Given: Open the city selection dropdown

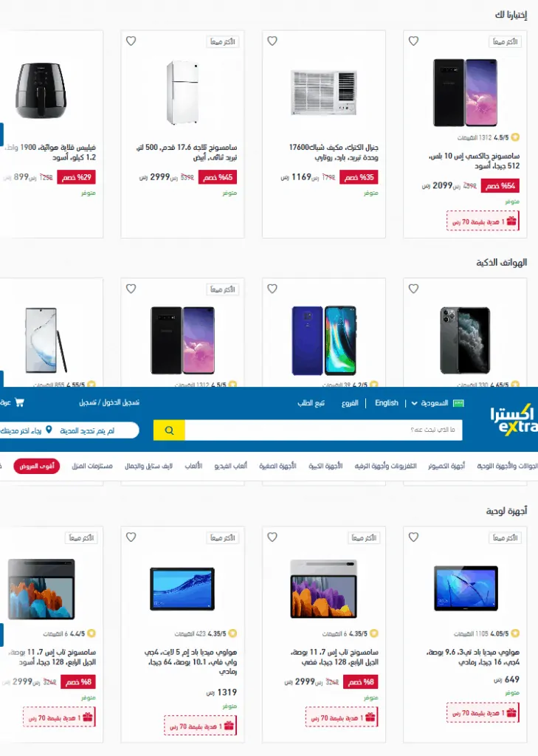Looking at the screenshot, I should pyautogui.click(x=67, y=430).
